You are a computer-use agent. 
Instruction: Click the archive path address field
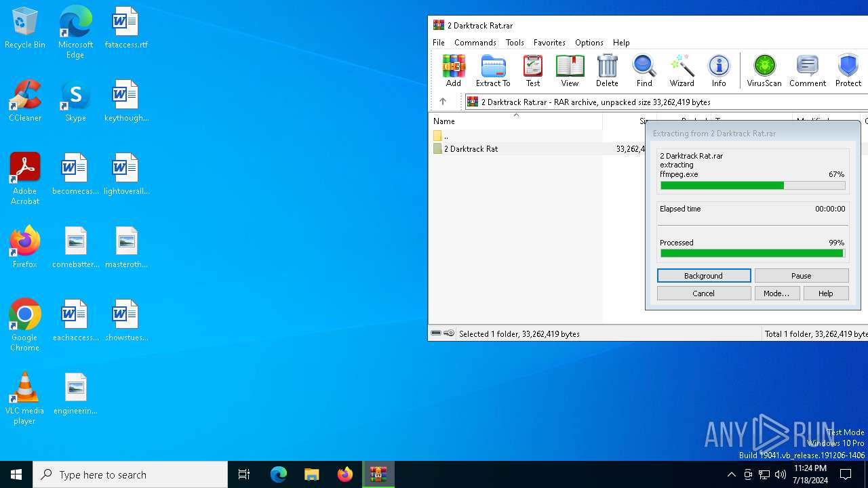pyautogui.click(x=666, y=102)
